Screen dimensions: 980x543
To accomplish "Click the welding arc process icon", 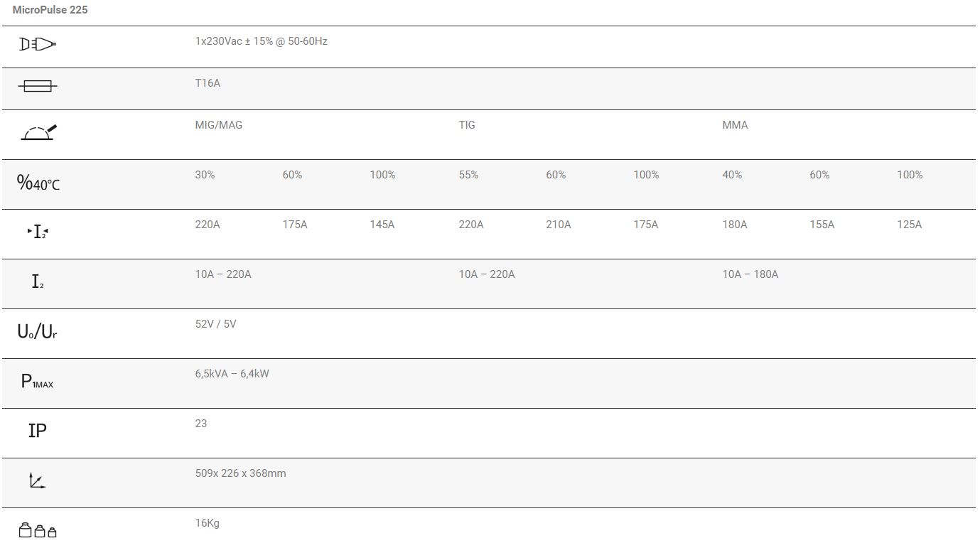I will [x=38, y=133].
